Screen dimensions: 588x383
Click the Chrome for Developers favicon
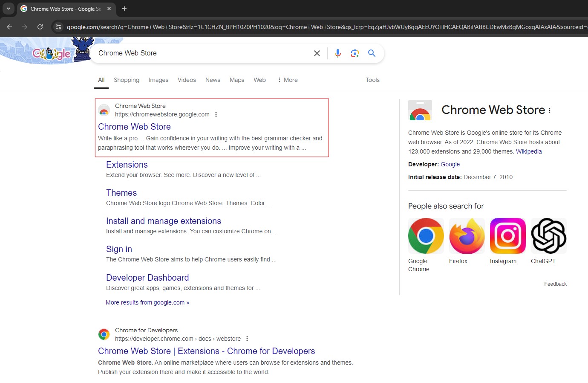pyautogui.click(x=104, y=334)
